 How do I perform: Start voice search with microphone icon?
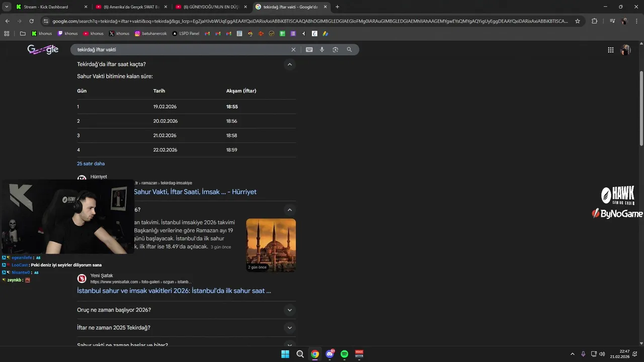tap(322, 50)
